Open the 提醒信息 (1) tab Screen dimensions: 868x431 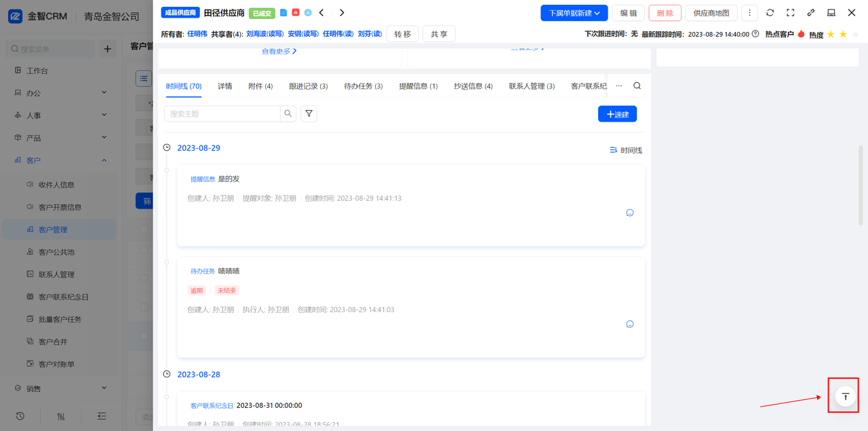click(418, 86)
